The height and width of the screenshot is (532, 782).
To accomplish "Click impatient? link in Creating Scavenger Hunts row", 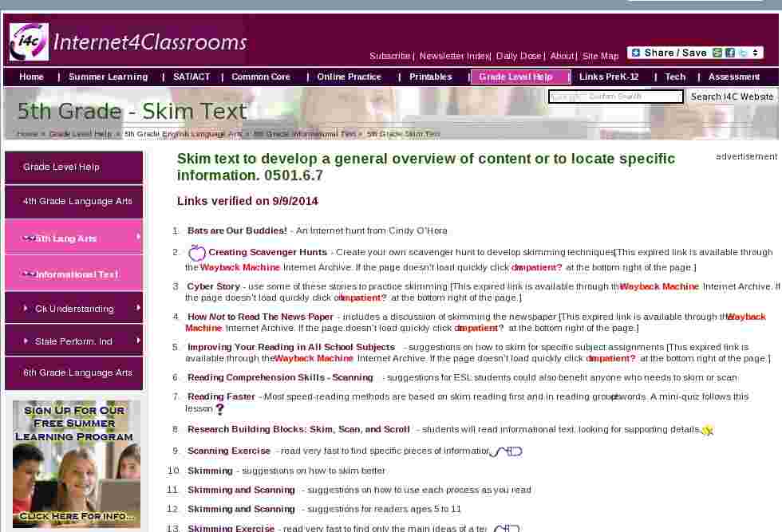I will coord(536,268).
